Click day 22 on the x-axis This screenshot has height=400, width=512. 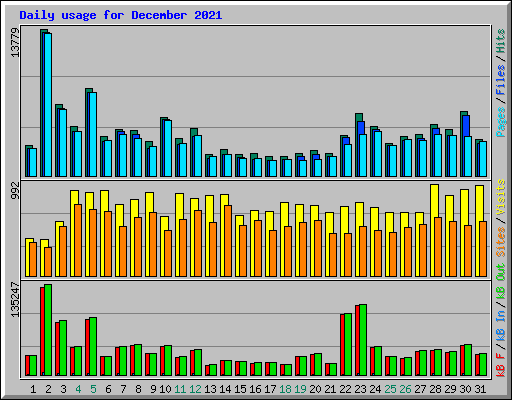(x=345, y=389)
